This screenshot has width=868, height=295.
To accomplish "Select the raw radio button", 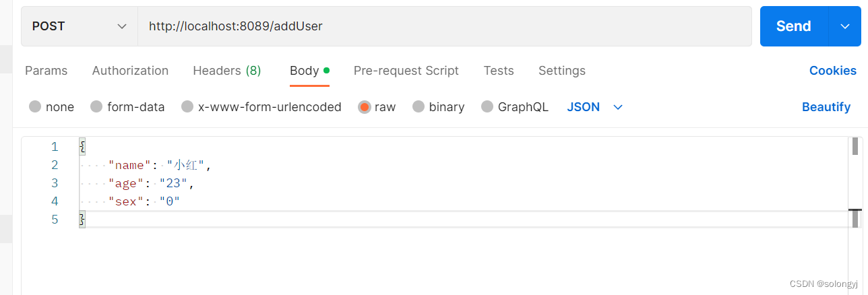I will [365, 106].
